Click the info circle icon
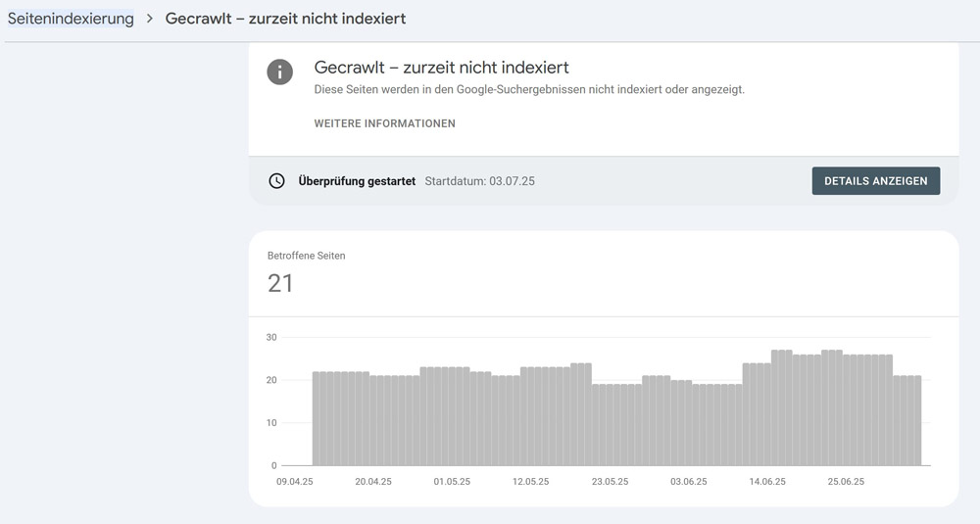Screen dimensions: 980x524 coord(279,71)
